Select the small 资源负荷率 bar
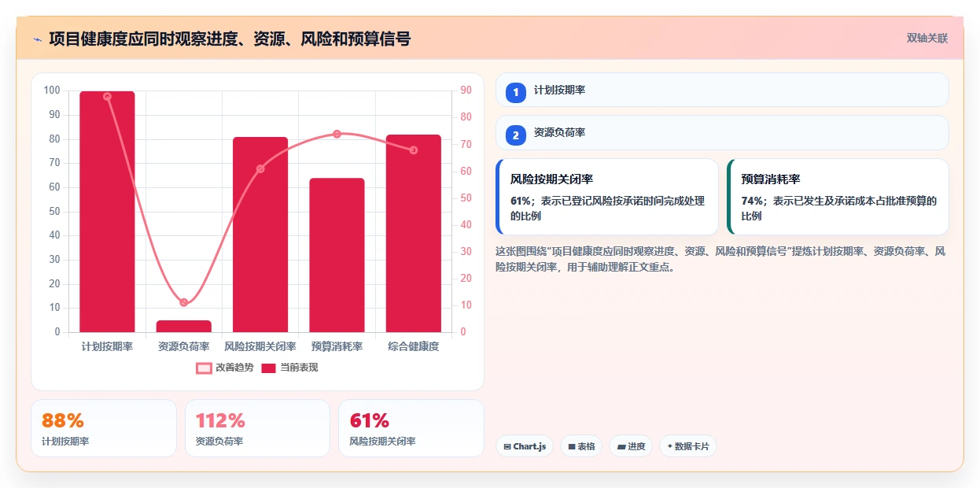Image resolution: width=980 pixels, height=488 pixels. point(184,326)
